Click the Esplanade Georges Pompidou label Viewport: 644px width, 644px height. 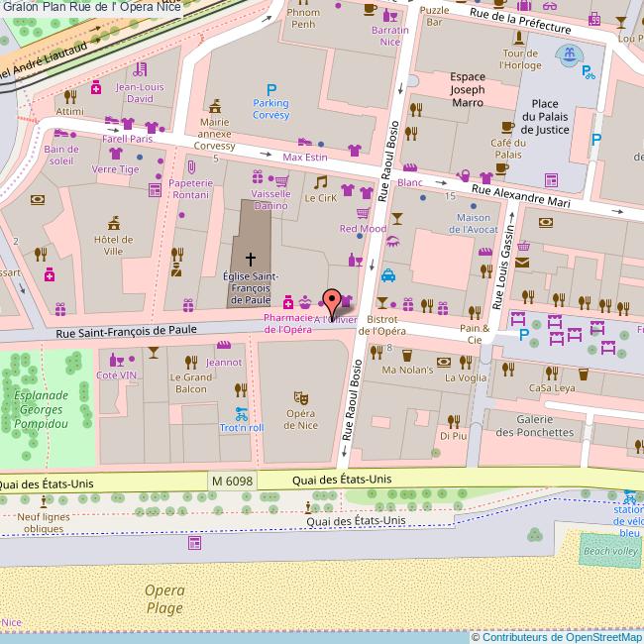click(41, 409)
